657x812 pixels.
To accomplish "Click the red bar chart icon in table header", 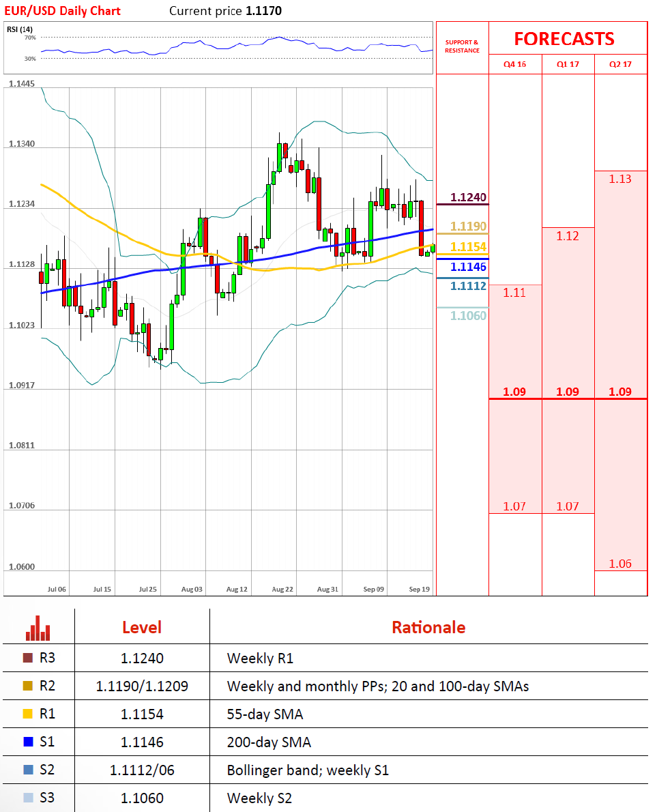I will pos(38,628).
